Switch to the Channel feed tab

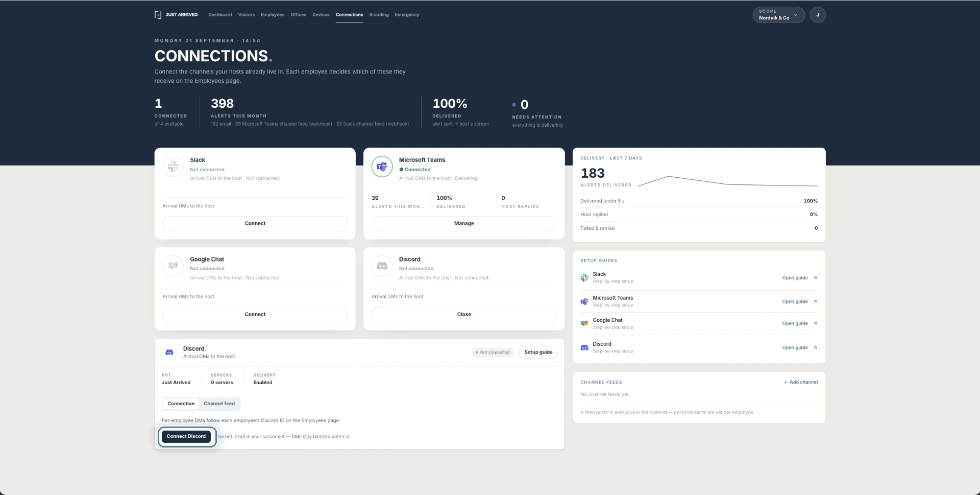(219, 404)
